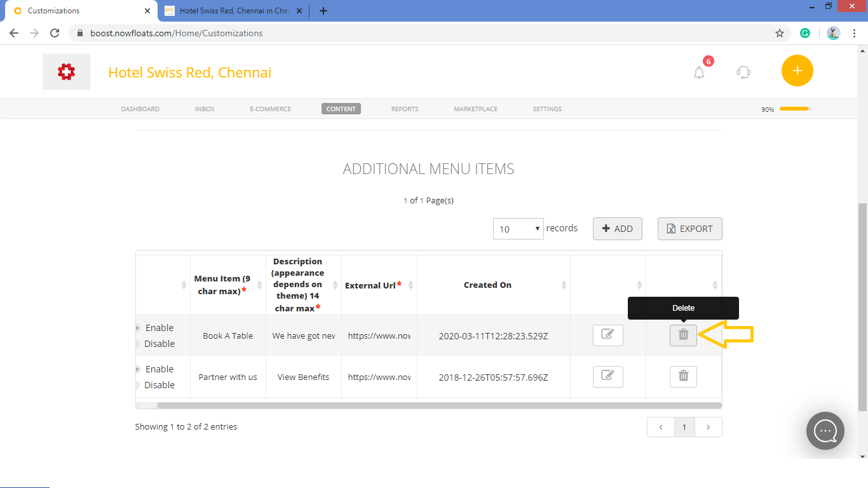Screen dimensions: 868x488
Task: Delete the Book A Table menu item
Action: point(683,335)
